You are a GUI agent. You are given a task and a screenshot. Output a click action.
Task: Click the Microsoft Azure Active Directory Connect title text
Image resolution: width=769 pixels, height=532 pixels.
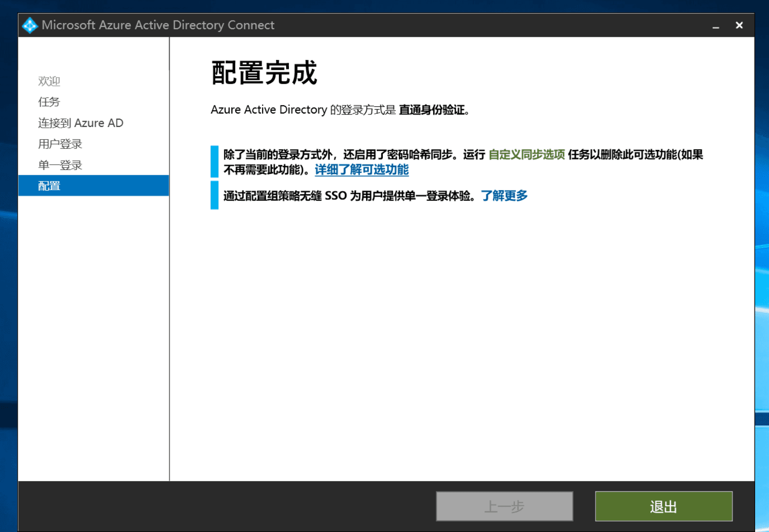[x=158, y=25]
